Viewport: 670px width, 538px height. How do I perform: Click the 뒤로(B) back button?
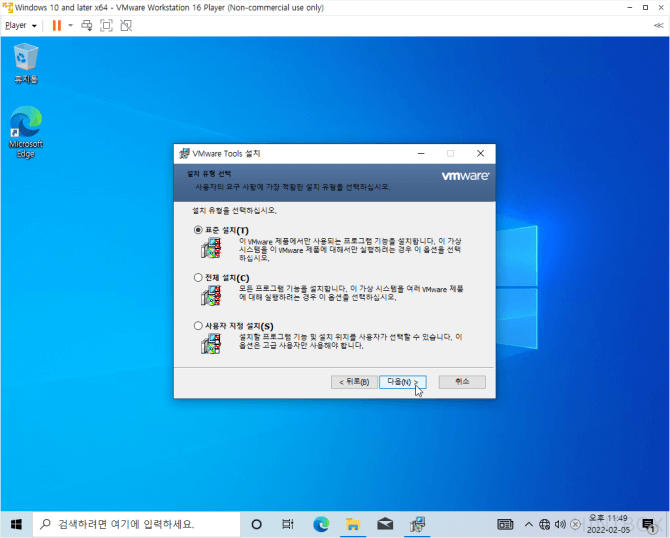tap(354, 382)
